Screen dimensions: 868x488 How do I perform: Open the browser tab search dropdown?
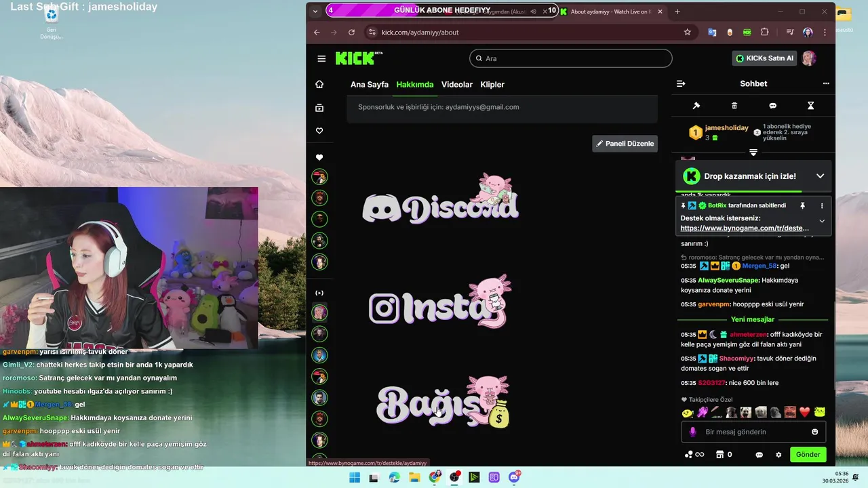click(315, 12)
